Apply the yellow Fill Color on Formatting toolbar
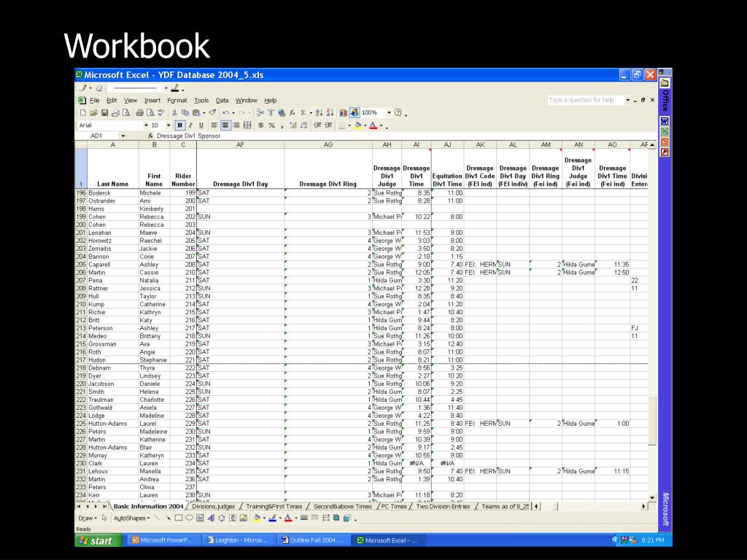 357,125
